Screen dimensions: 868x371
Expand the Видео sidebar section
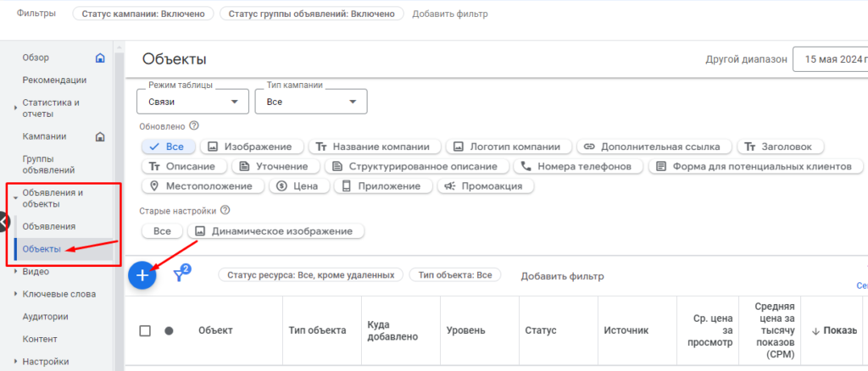pos(15,272)
